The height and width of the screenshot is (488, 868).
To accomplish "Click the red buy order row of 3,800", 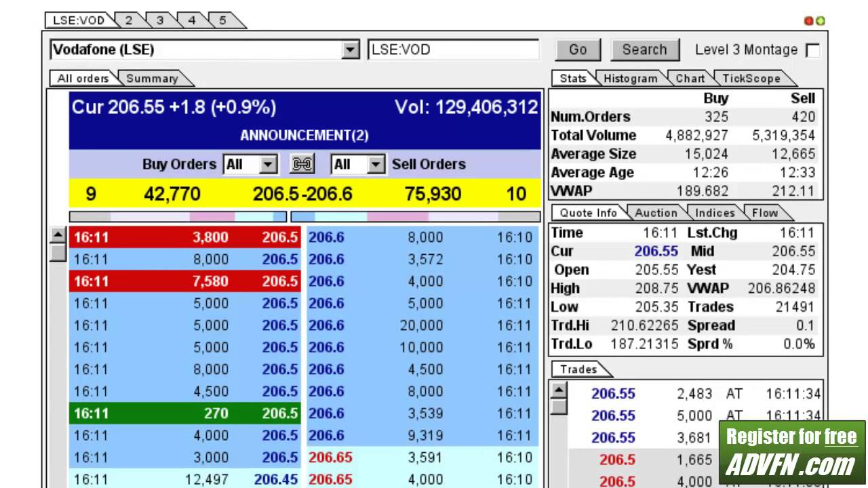I will (x=185, y=237).
